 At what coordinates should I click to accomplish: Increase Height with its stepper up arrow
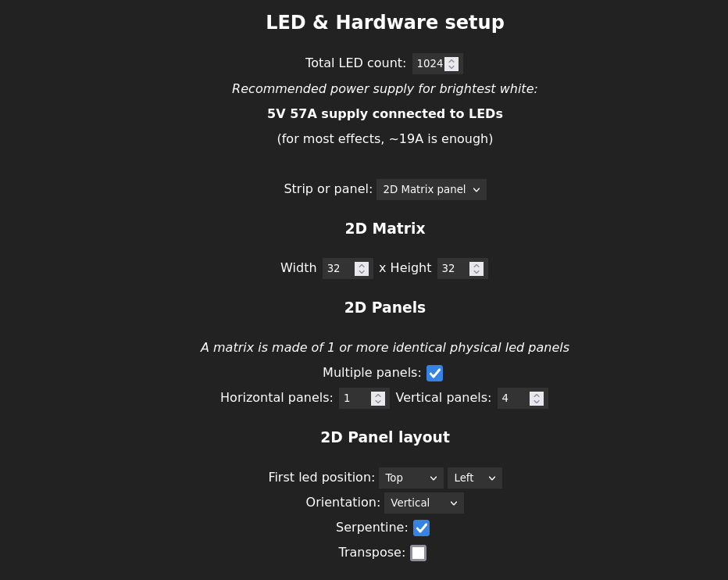point(476,265)
